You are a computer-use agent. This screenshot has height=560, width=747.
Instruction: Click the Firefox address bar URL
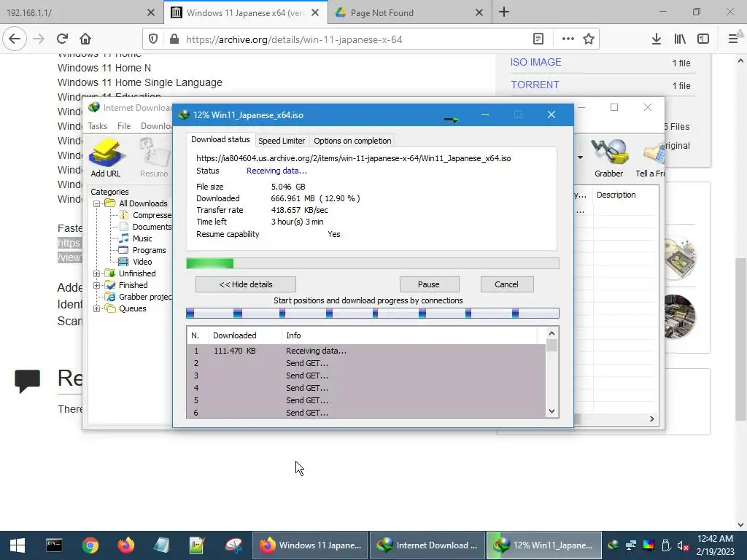294,39
